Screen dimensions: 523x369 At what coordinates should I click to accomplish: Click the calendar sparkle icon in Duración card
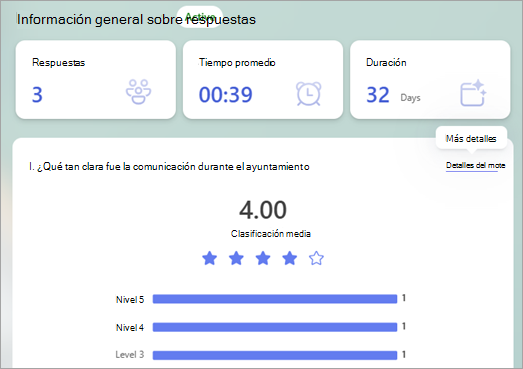coord(473,93)
